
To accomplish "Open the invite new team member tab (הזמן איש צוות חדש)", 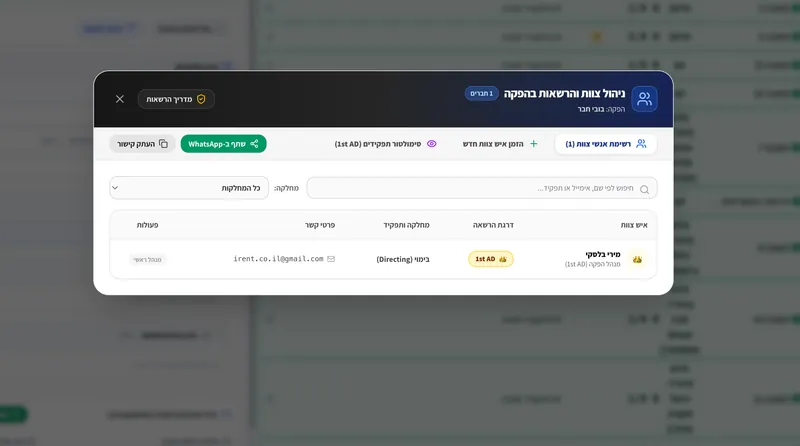I will pyautogui.click(x=500, y=144).
